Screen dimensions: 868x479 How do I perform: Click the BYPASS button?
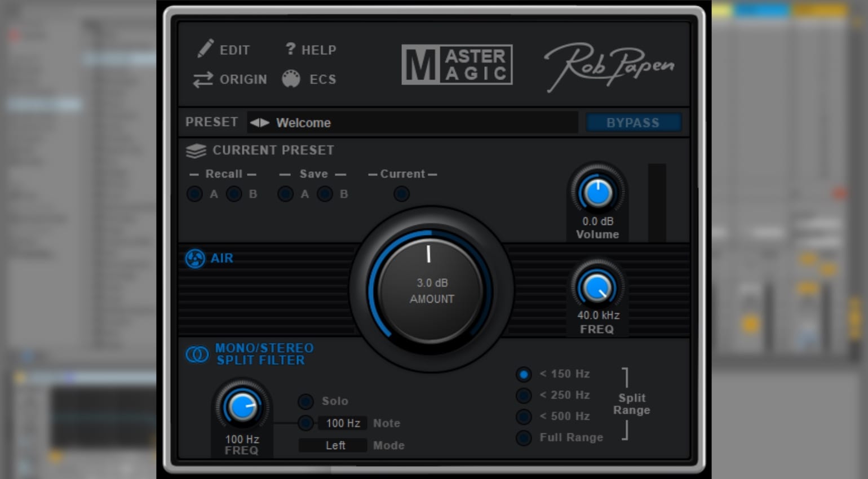[x=634, y=122]
